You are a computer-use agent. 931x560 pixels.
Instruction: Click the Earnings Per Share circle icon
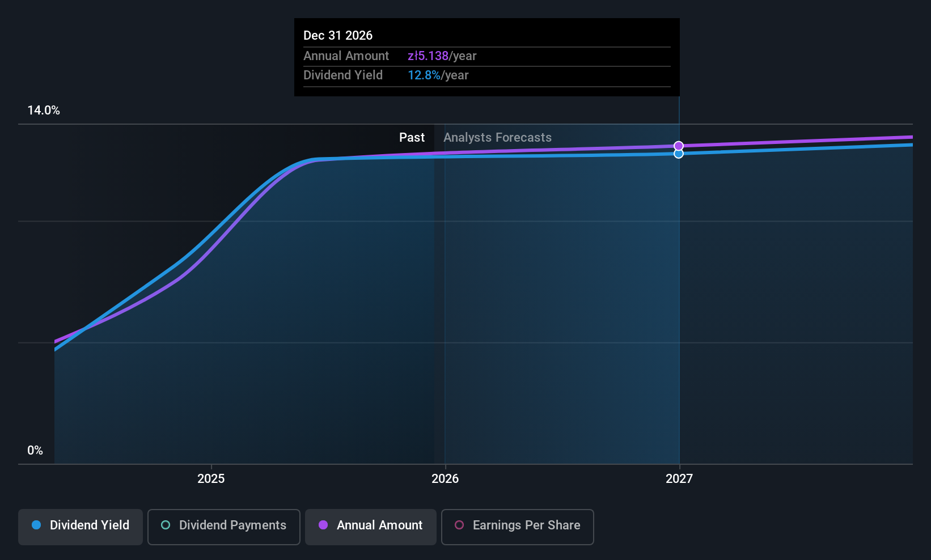click(x=459, y=525)
